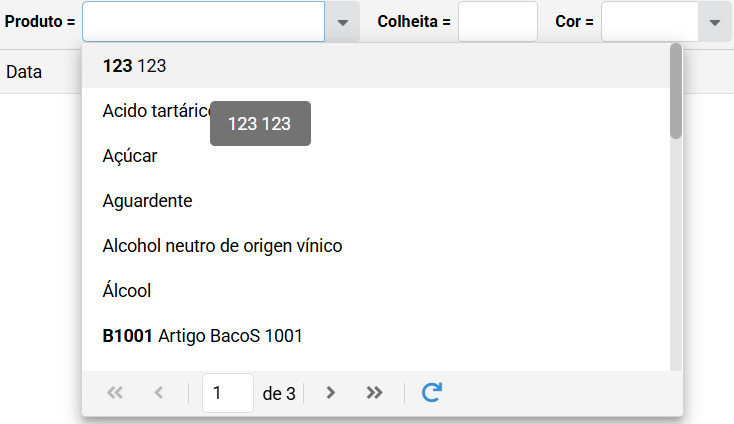734x424 pixels.
Task: Focus the Colheita input field
Action: (x=498, y=22)
